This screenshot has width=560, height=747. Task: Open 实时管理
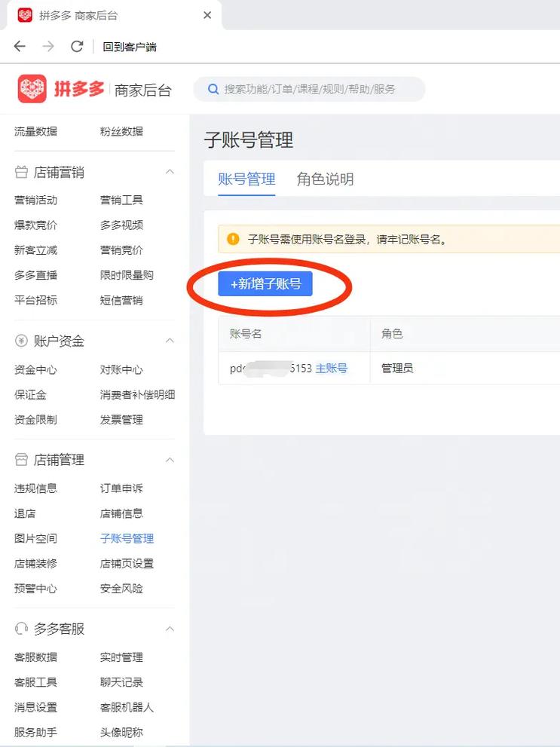[x=121, y=657]
